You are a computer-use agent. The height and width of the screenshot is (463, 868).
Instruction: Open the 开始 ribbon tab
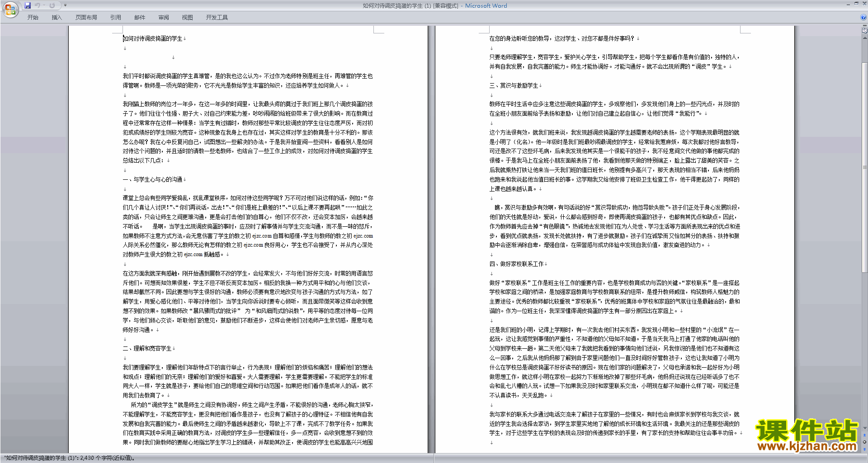click(x=33, y=18)
